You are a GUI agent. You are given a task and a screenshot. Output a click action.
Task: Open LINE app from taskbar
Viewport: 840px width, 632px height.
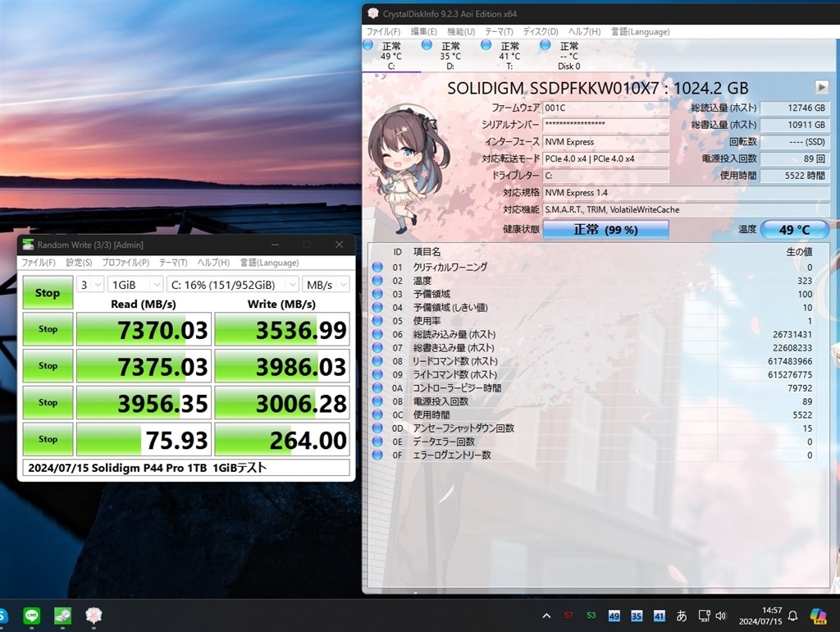(x=32, y=616)
